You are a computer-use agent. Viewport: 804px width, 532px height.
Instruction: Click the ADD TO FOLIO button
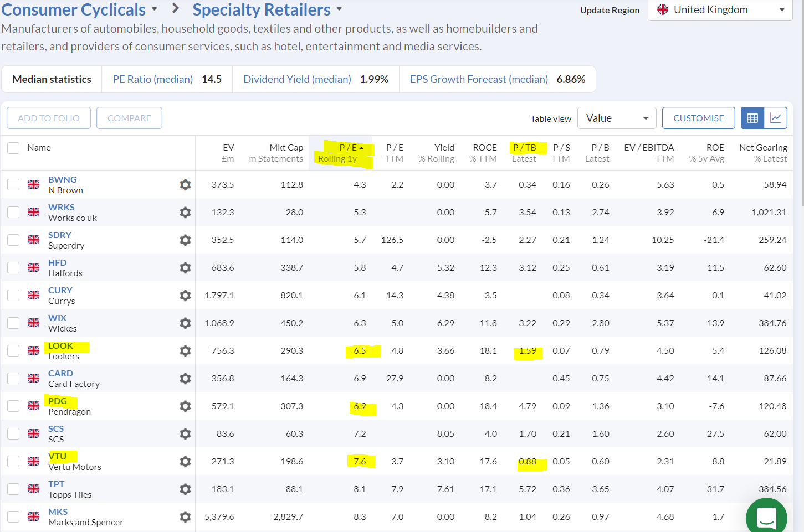click(x=49, y=118)
